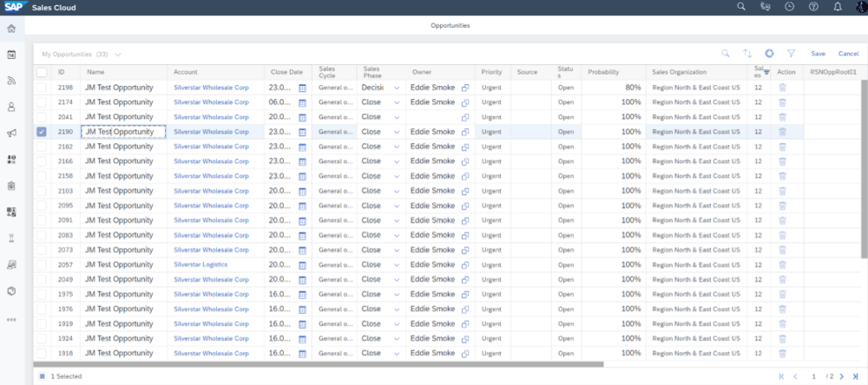The image size is (868, 385).
Task: Open Silverstar Logistics account link
Action: 201,264
